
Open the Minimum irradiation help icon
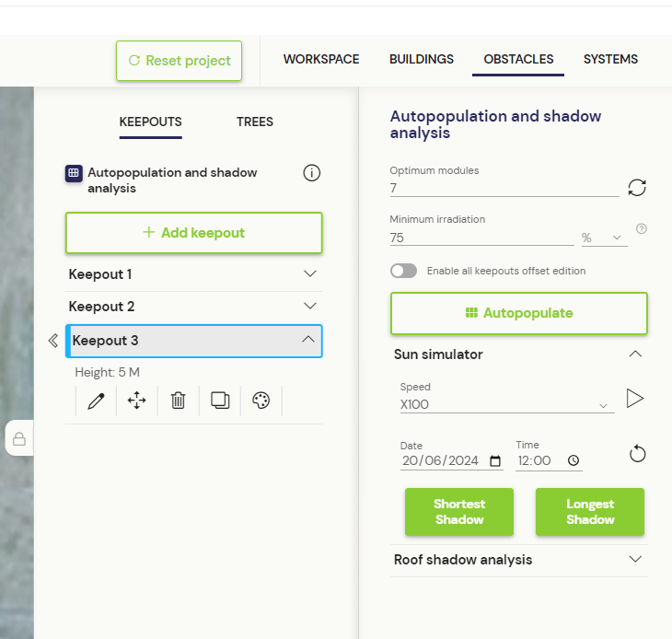[642, 229]
